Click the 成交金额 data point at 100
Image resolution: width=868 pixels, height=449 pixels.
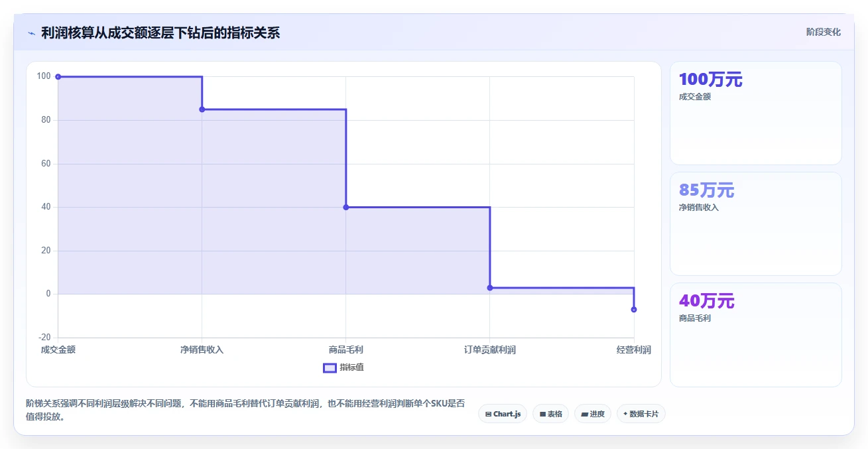pyautogui.click(x=58, y=77)
